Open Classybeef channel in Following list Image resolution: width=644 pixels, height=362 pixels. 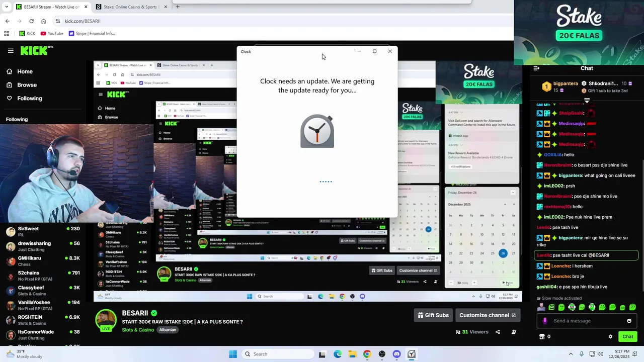point(43,291)
